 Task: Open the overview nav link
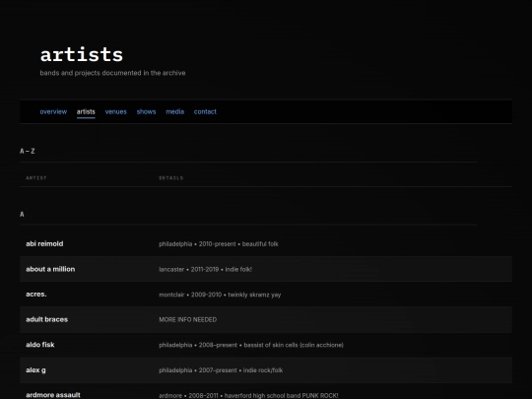[53, 111]
